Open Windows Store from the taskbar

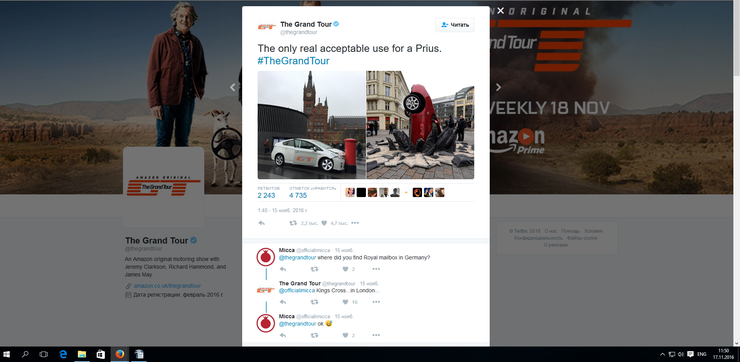click(x=101, y=354)
